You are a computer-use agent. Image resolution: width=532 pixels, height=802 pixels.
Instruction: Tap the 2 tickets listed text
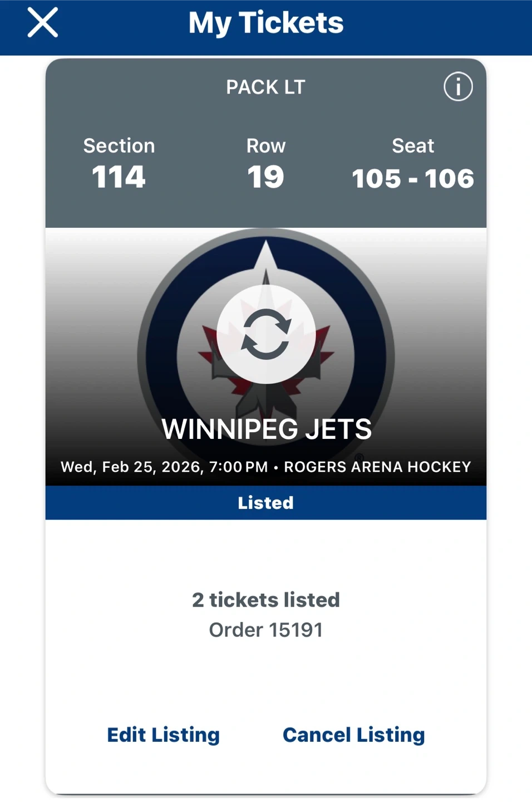tap(266, 600)
